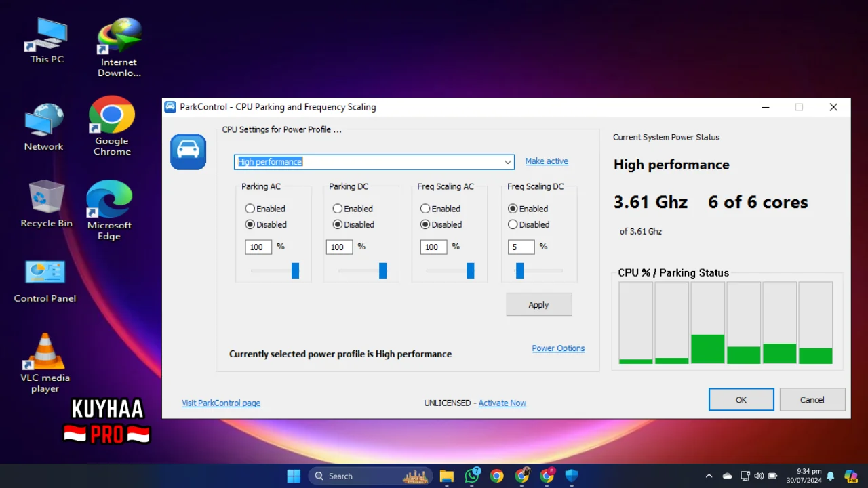Open Chrome with the F profile badge
The image size is (868, 488).
547,476
